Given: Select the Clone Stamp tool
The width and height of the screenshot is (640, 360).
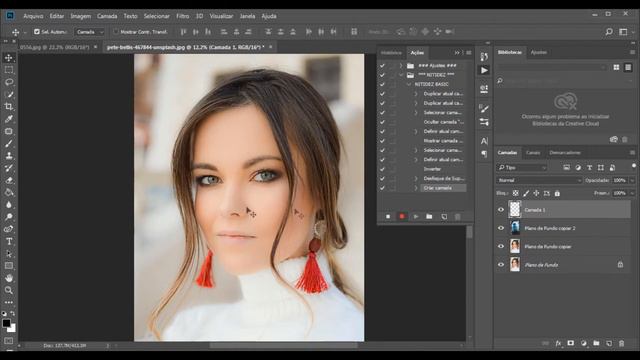Looking at the screenshot, I should point(9,156).
